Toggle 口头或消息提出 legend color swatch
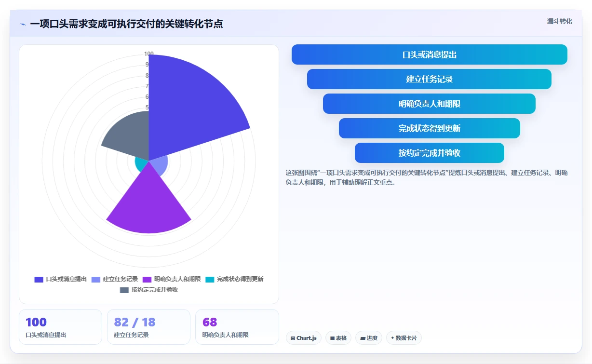This screenshot has width=592, height=364. 39,279
